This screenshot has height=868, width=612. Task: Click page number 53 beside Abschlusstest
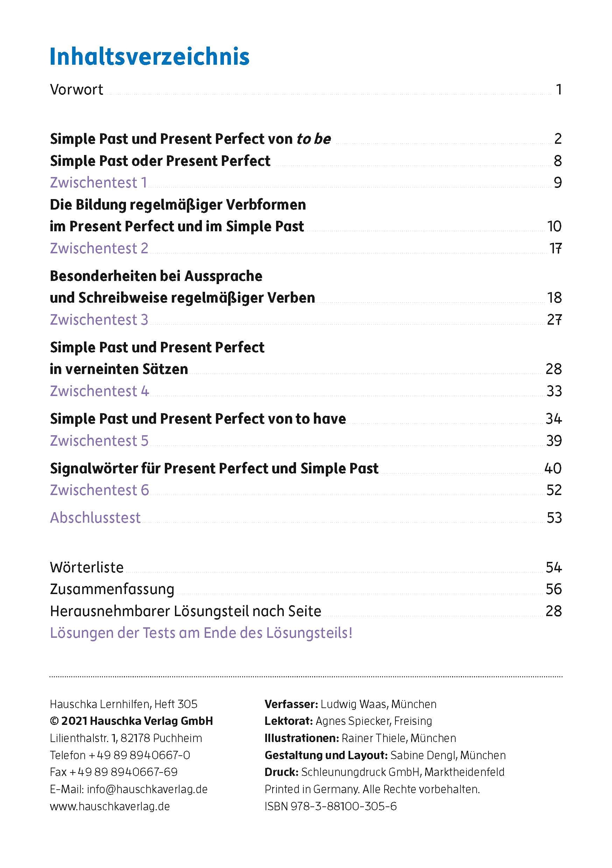(554, 517)
